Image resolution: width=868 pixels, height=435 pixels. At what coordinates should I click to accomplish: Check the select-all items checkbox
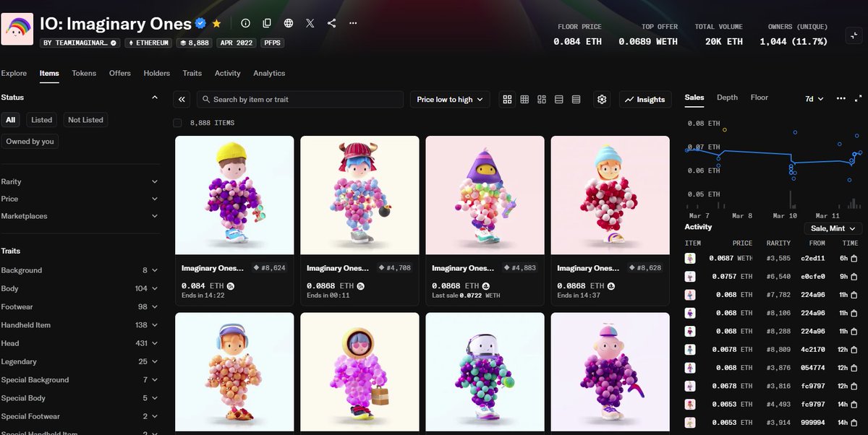point(178,123)
